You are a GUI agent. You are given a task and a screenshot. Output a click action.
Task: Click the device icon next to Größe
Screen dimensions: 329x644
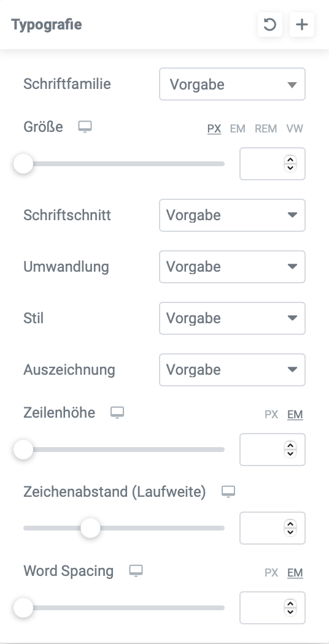tap(85, 127)
